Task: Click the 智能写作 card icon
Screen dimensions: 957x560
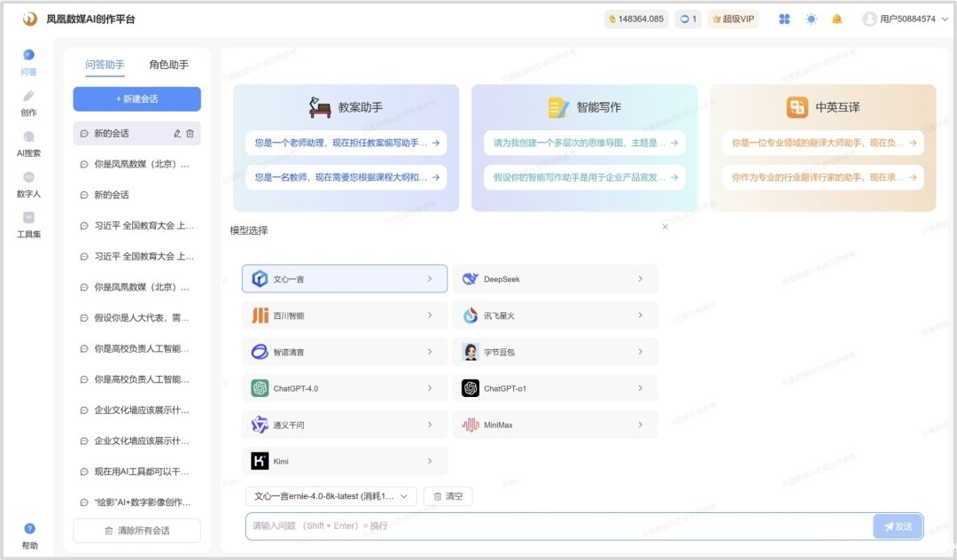Action: tap(558, 107)
